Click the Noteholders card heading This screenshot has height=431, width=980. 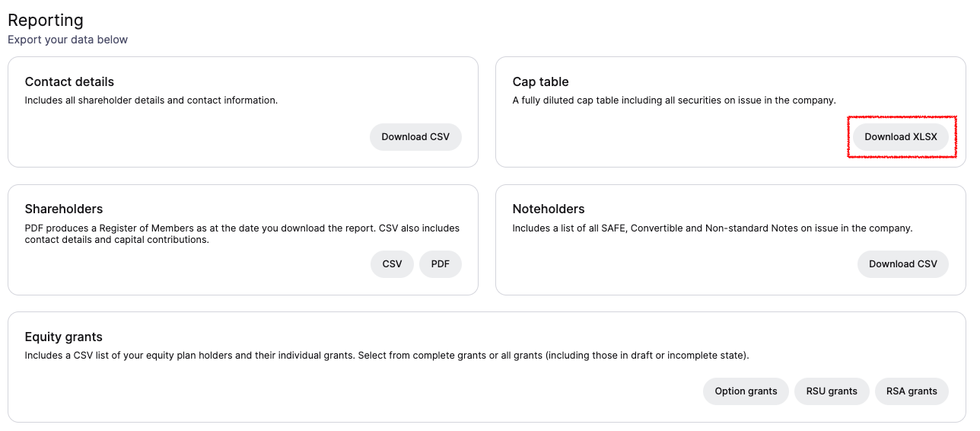pos(549,209)
